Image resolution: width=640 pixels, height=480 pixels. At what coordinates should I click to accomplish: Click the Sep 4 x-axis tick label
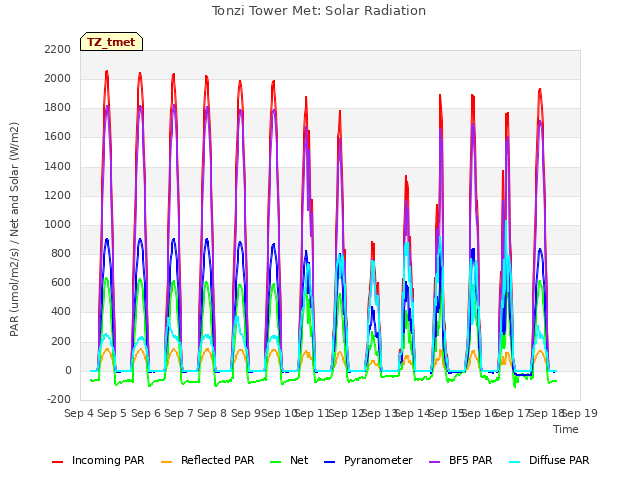coord(79,413)
